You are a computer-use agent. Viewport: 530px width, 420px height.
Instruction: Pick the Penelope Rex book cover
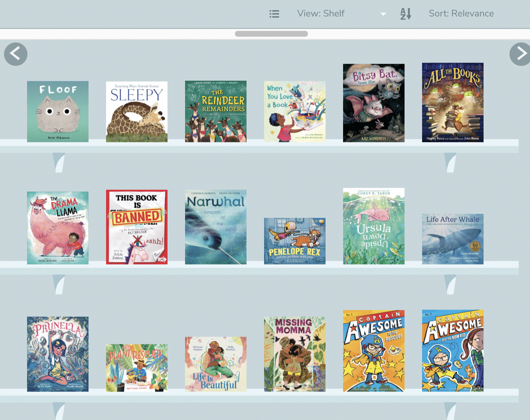295,241
